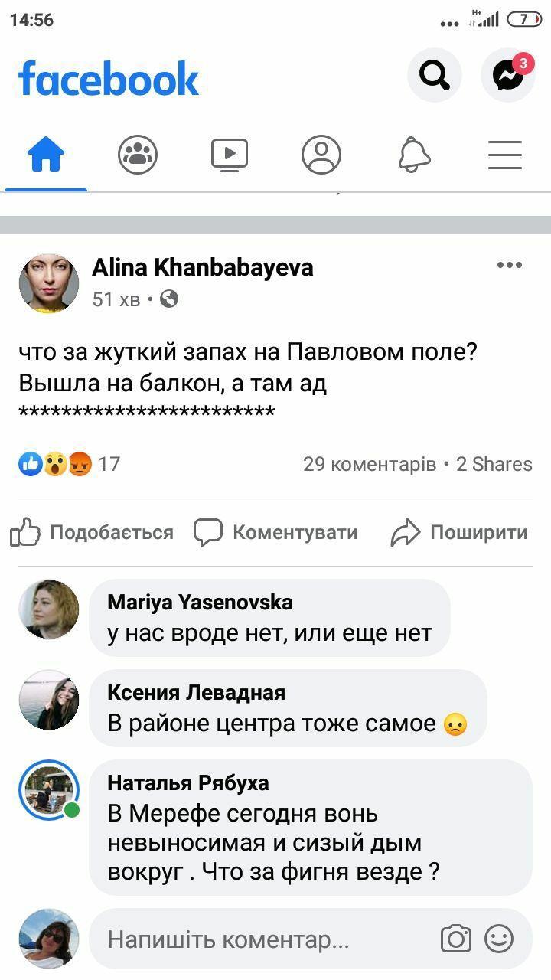Focus the Напишіть коментар input field
The image size is (551, 980).
(260, 939)
